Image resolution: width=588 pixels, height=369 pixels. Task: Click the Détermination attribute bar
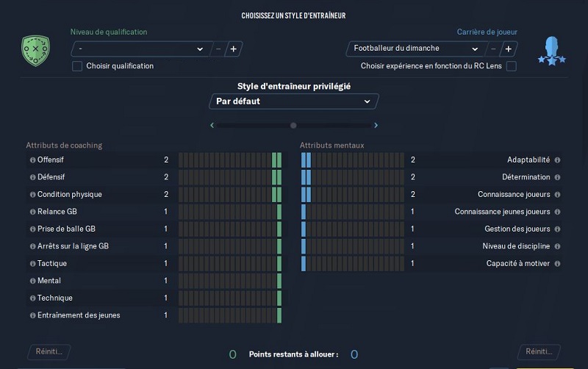pos(353,177)
